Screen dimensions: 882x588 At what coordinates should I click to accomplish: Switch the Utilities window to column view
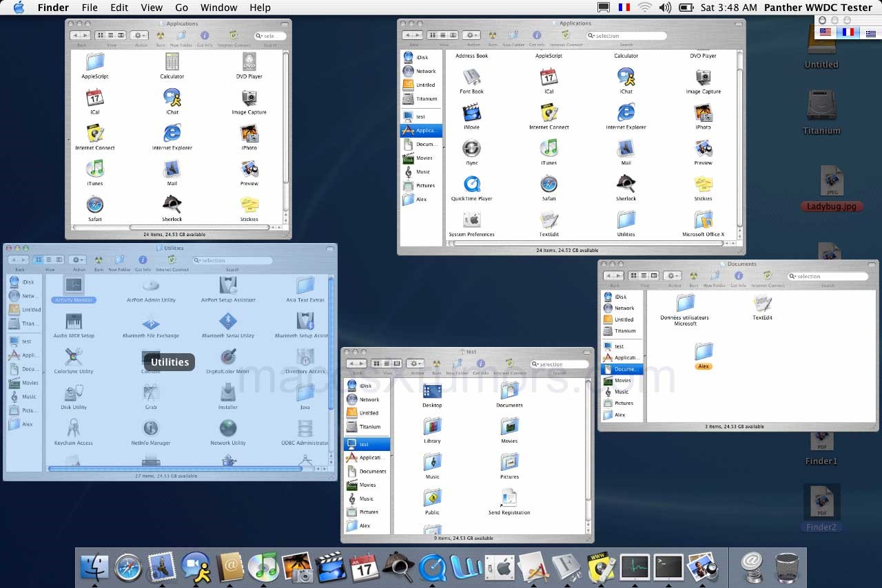click(60, 260)
